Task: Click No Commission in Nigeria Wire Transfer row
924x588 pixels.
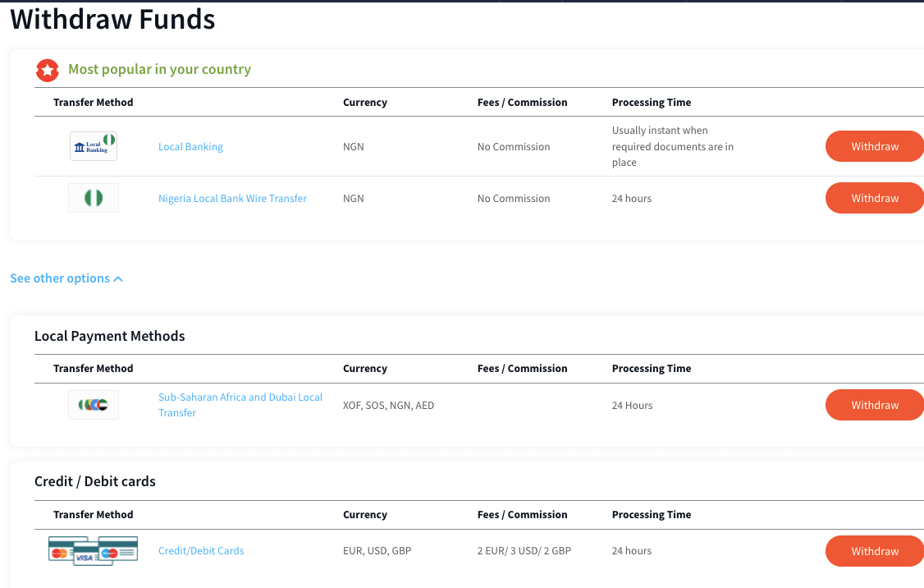Action: pos(514,199)
